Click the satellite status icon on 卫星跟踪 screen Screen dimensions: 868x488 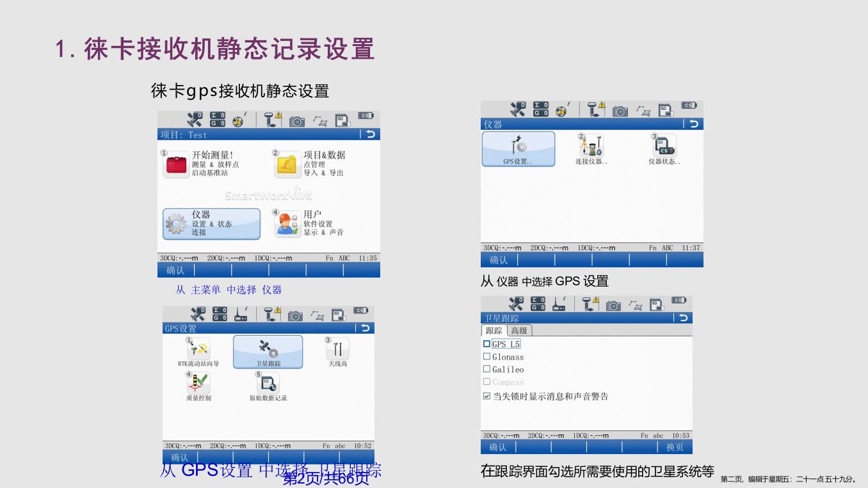[x=516, y=304]
